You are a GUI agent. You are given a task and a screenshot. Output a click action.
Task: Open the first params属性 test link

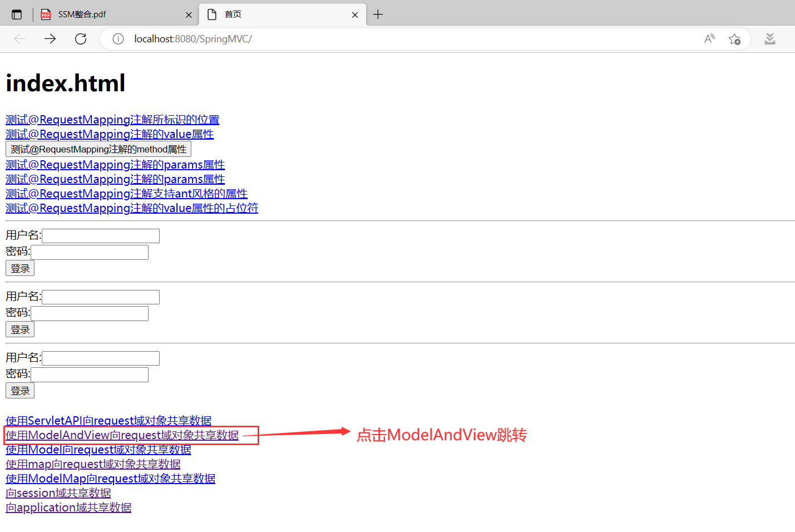click(x=115, y=165)
